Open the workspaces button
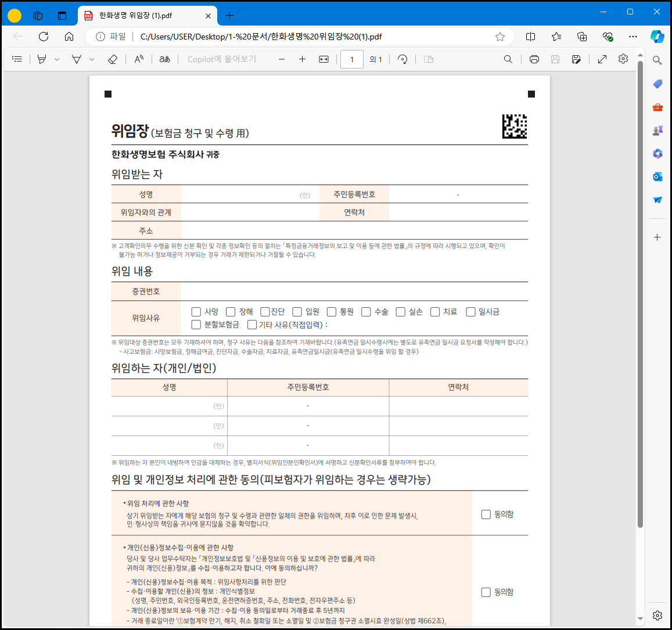This screenshot has height=630, width=672. [x=38, y=16]
